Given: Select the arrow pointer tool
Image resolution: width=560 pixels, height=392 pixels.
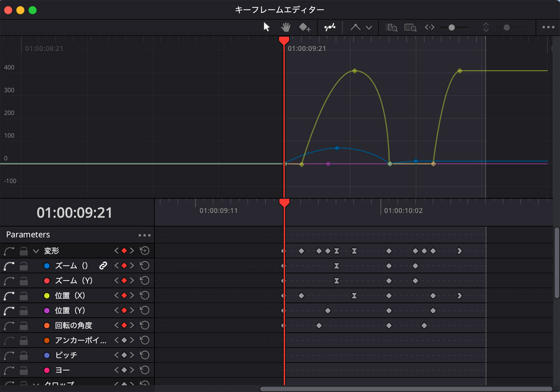Looking at the screenshot, I should coord(266,27).
